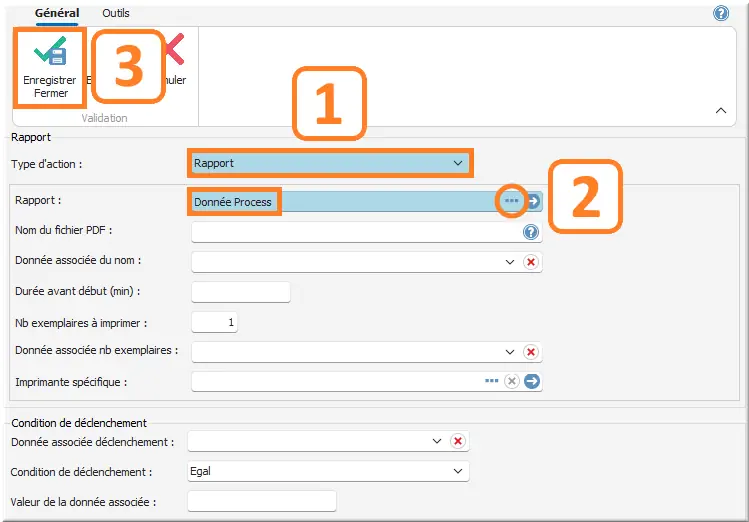Clear the Donnée associée du nom value

tap(531, 262)
